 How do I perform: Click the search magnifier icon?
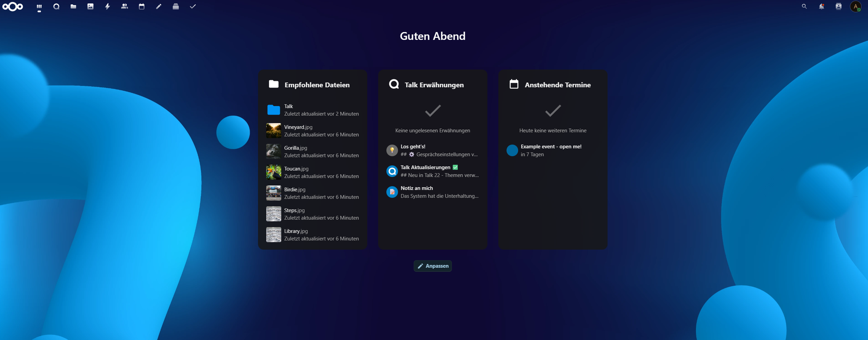[x=804, y=7]
